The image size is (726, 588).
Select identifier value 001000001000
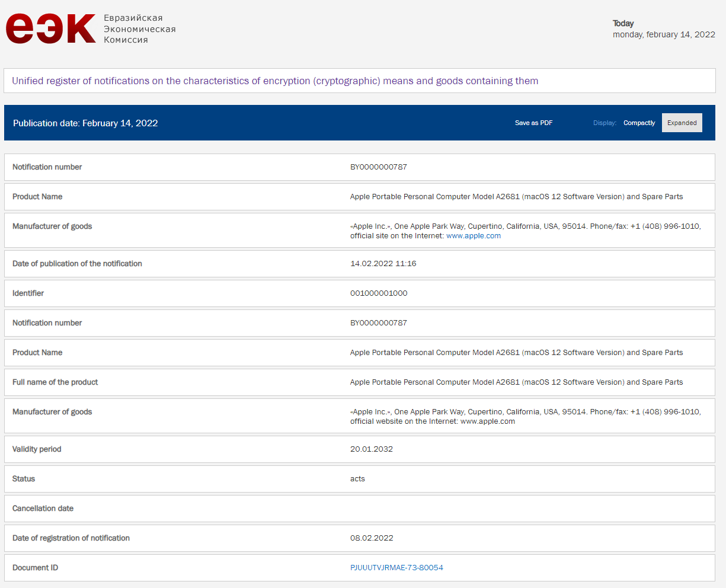pos(379,293)
